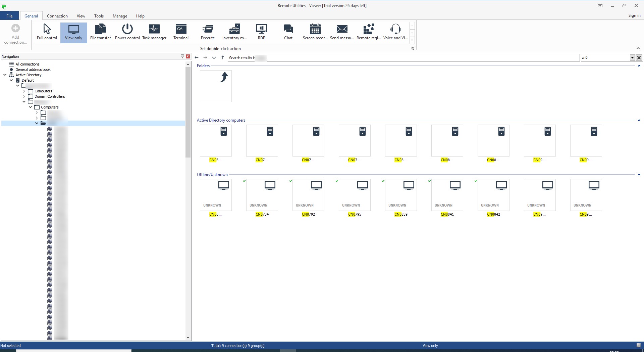
Task: Open the Chat tool
Action: (x=288, y=32)
